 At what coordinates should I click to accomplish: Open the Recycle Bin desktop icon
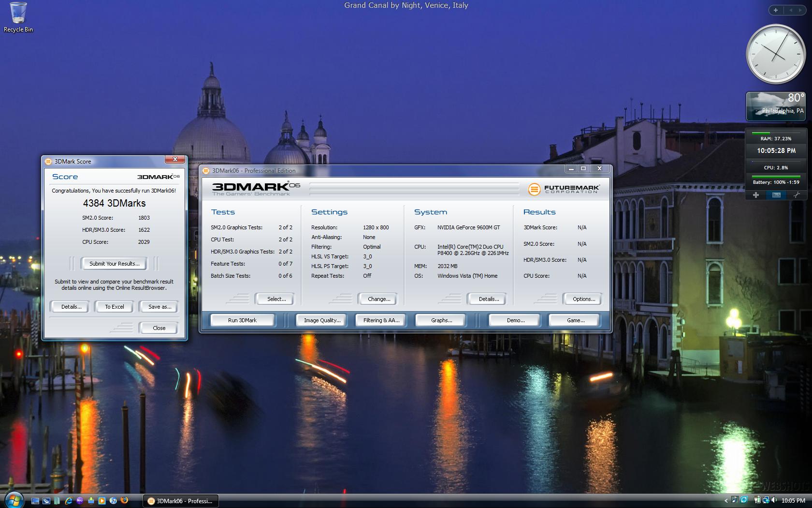click(18, 17)
